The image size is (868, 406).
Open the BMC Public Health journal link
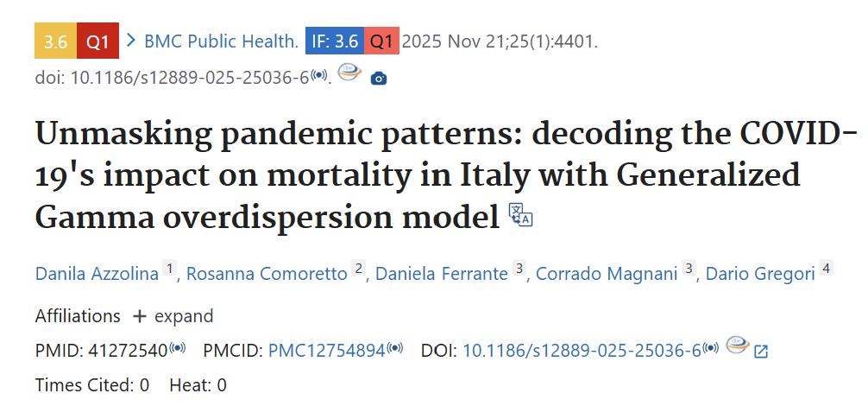pos(221,41)
